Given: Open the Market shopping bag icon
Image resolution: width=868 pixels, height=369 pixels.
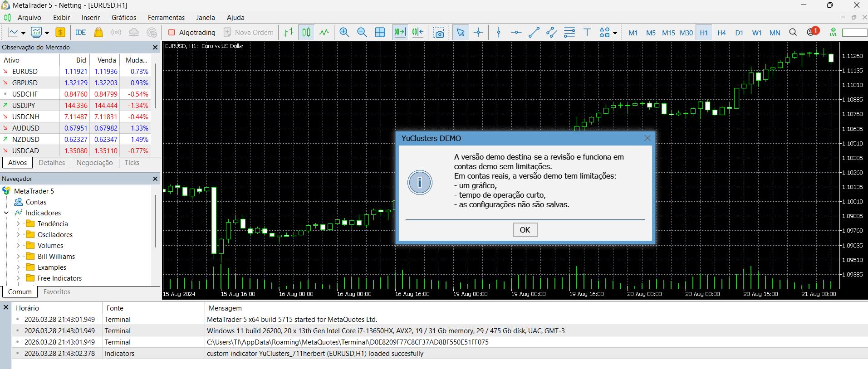Looking at the screenshot, I should click(98, 32).
